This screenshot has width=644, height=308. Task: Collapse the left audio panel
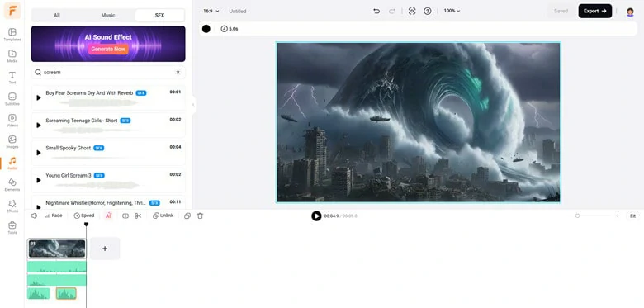pos(193,105)
